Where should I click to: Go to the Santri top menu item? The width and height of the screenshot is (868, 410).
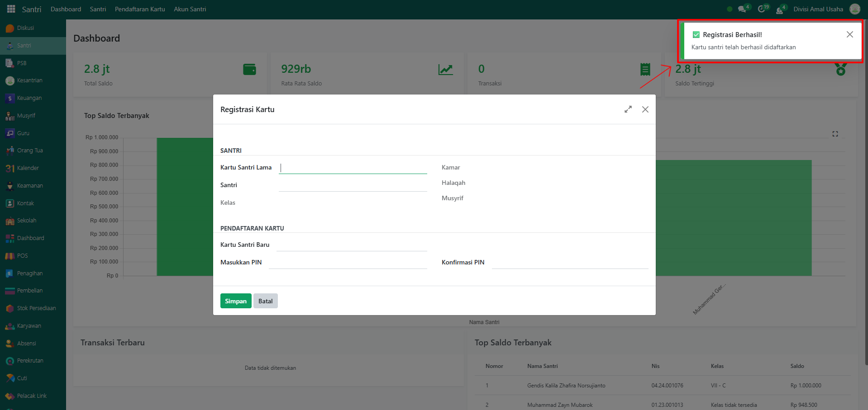coord(98,9)
